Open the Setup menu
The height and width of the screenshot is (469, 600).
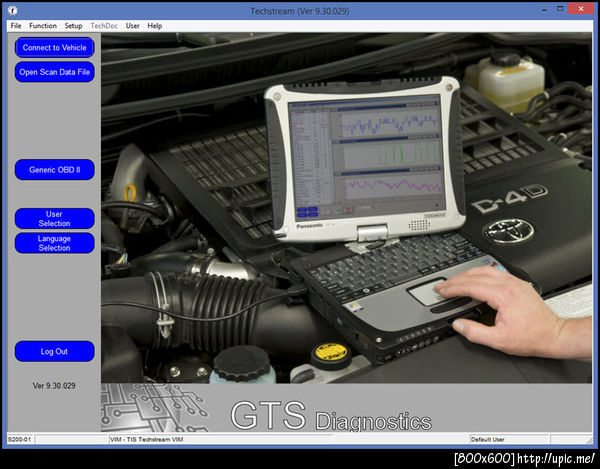coord(73,26)
